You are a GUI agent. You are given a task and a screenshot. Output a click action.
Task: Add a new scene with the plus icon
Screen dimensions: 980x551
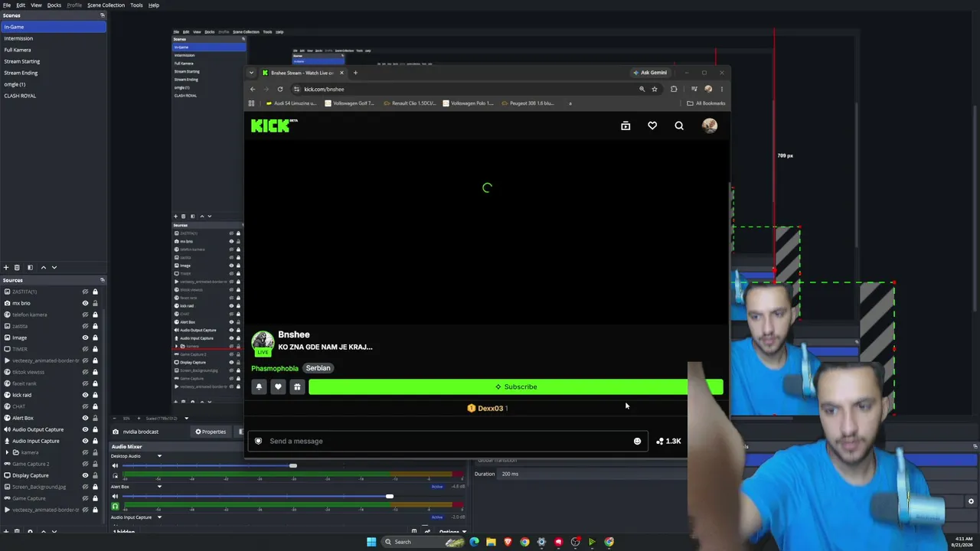(6, 268)
